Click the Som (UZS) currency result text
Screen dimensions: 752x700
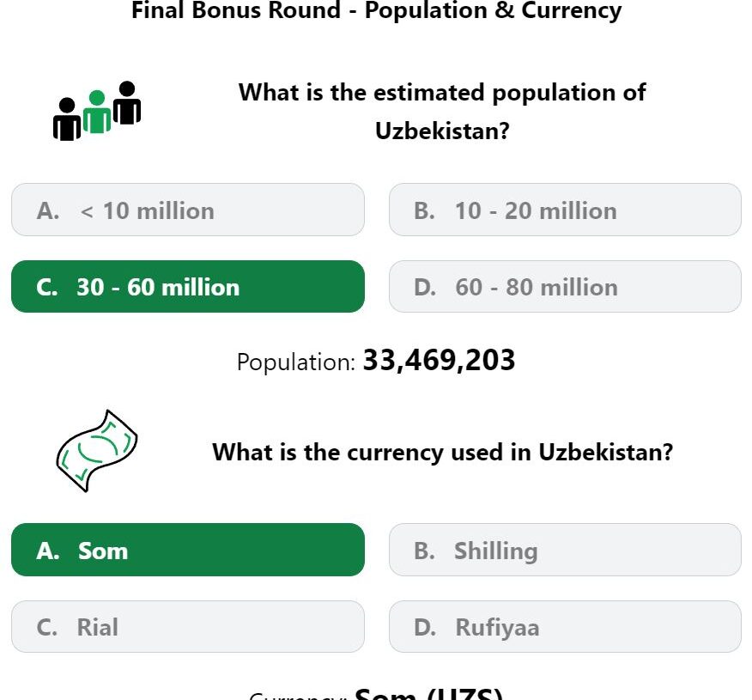[428, 694]
